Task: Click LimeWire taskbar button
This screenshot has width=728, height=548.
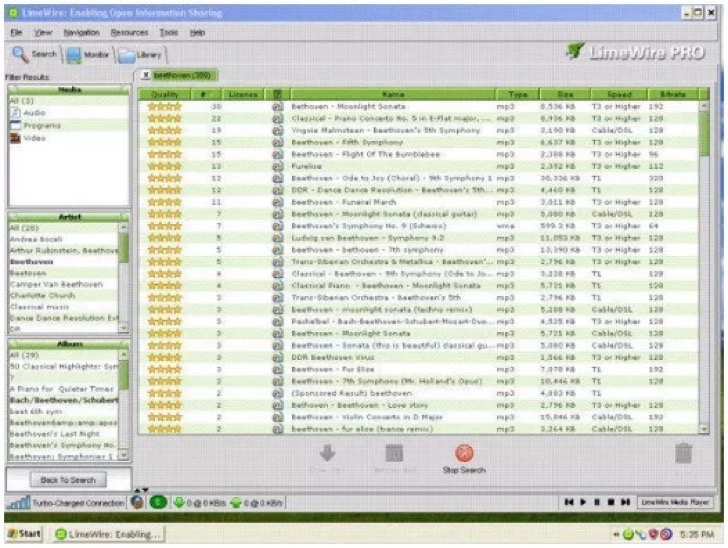Action: [x=108, y=534]
